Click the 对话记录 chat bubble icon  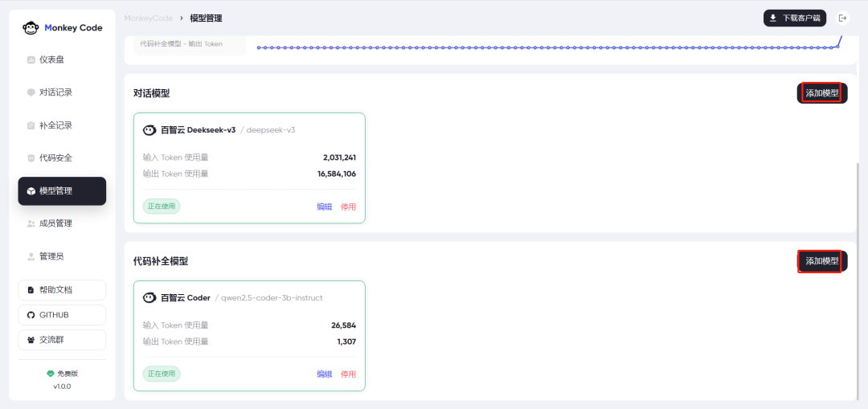(31, 92)
